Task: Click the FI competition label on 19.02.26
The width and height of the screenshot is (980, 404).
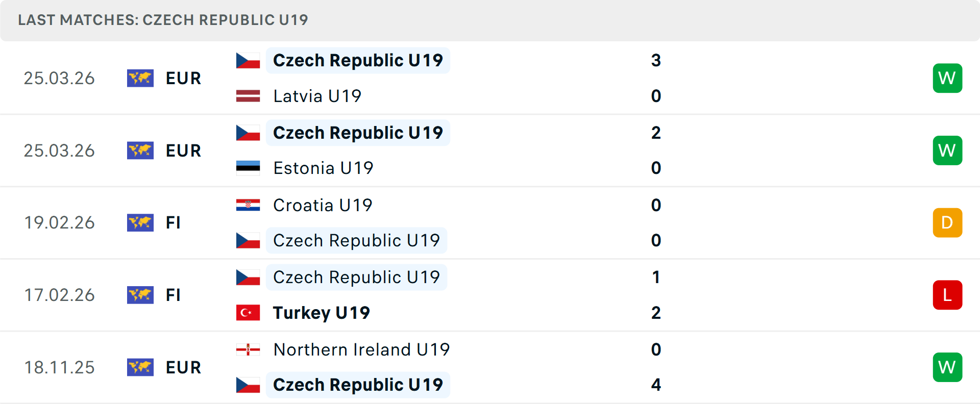Action: click(173, 222)
